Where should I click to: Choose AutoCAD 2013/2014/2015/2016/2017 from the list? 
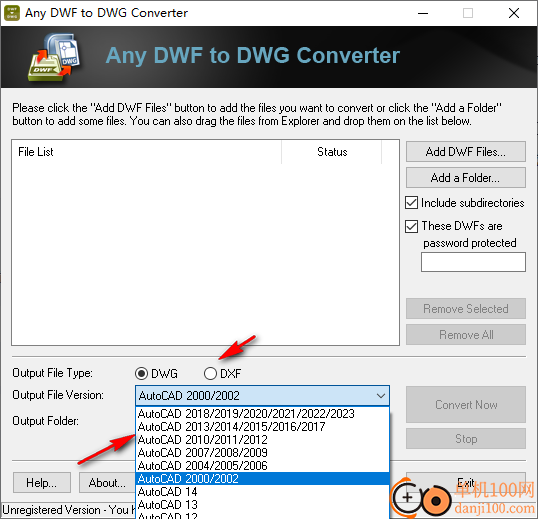[x=262, y=427]
